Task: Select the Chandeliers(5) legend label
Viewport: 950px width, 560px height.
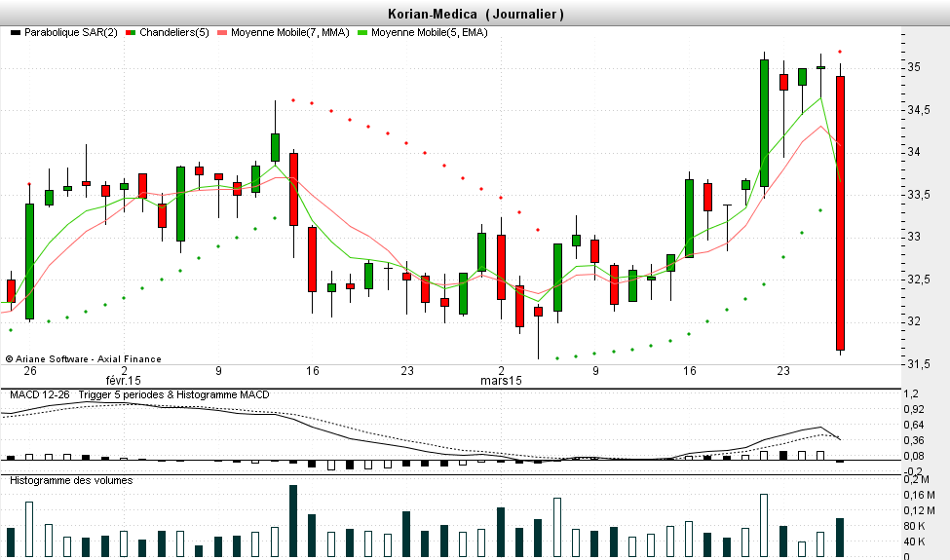Action: point(173,33)
